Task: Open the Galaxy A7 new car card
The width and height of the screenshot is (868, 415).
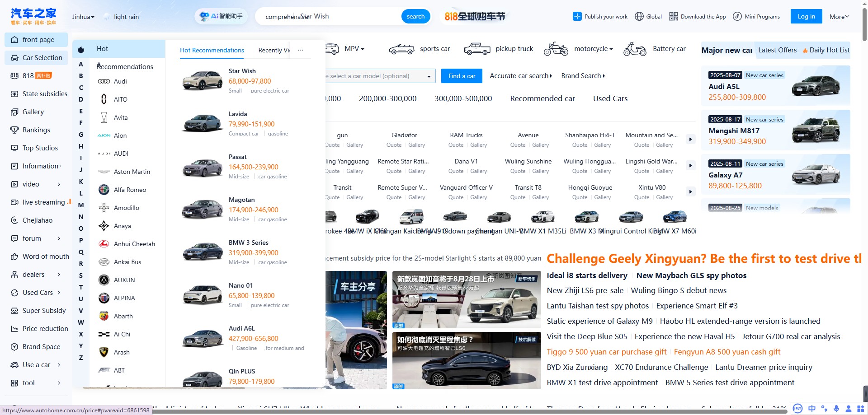Action: pos(776,174)
